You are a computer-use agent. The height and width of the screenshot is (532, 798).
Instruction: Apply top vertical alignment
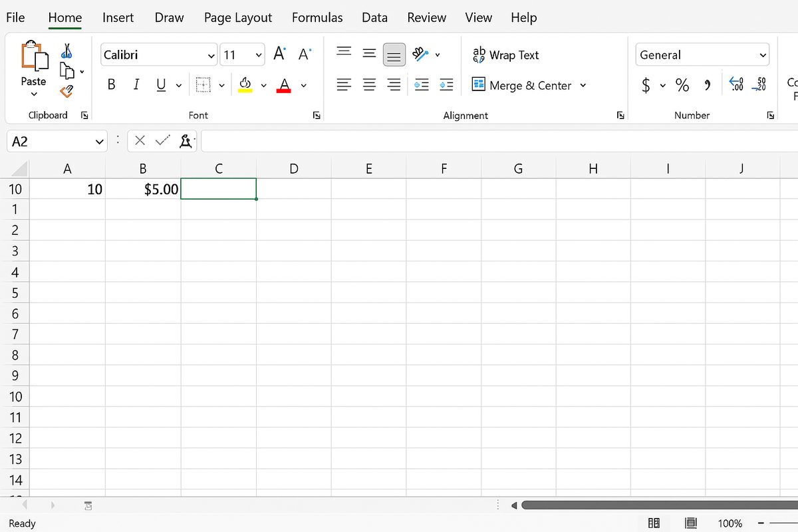coord(344,52)
